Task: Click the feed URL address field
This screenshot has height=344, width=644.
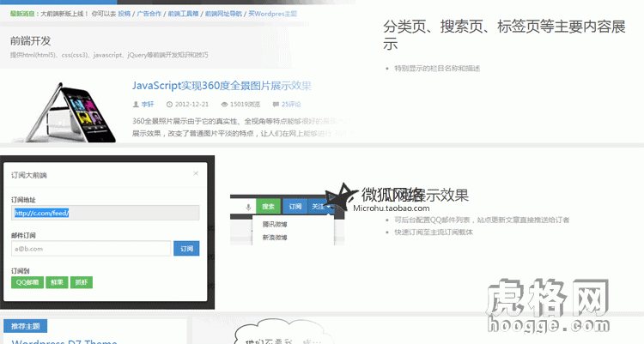Action: 105,213
